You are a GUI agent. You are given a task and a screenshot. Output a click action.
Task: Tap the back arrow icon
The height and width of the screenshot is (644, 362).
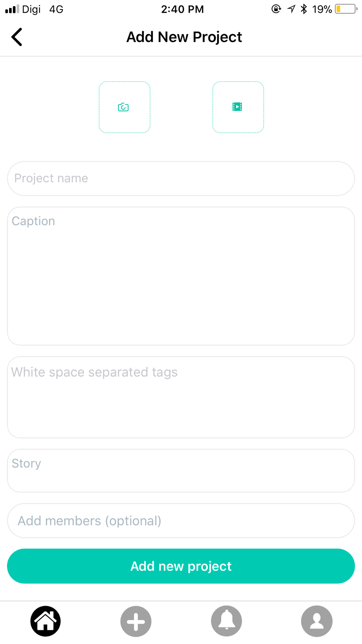point(17,37)
